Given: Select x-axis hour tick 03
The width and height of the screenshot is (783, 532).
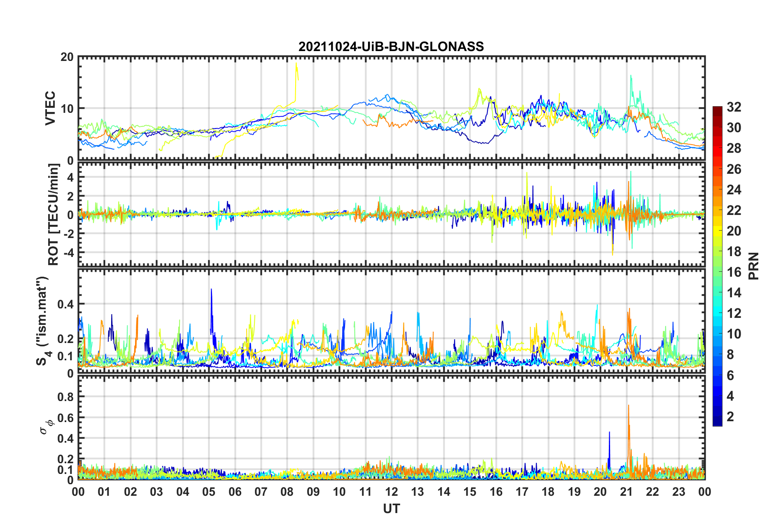Looking at the screenshot, I should click(x=156, y=492).
